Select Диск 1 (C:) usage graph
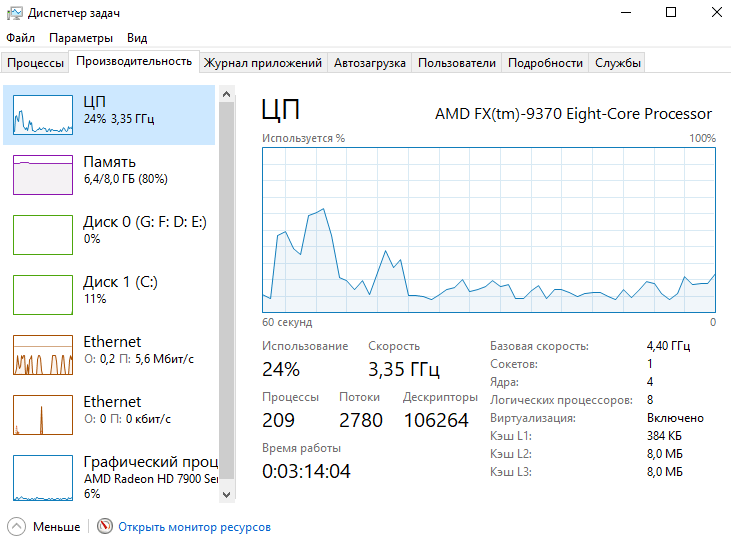The image size is (731, 548). (x=43, y=295)
